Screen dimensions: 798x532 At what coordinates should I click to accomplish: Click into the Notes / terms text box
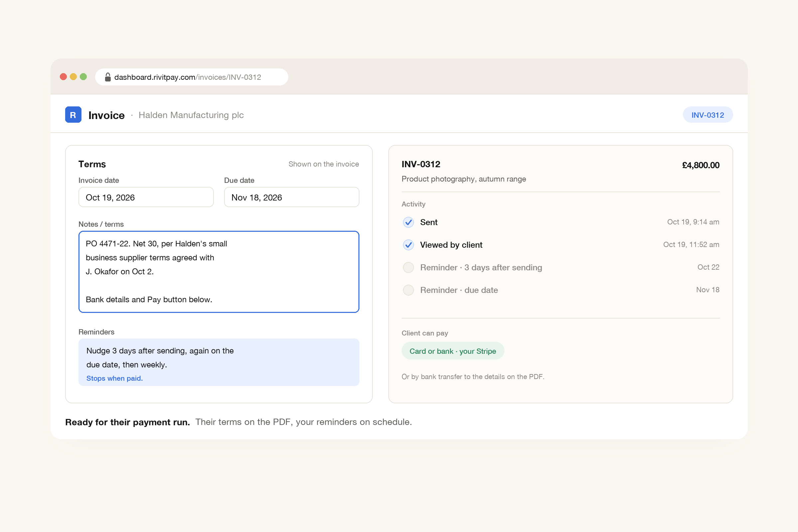[219, 272]
